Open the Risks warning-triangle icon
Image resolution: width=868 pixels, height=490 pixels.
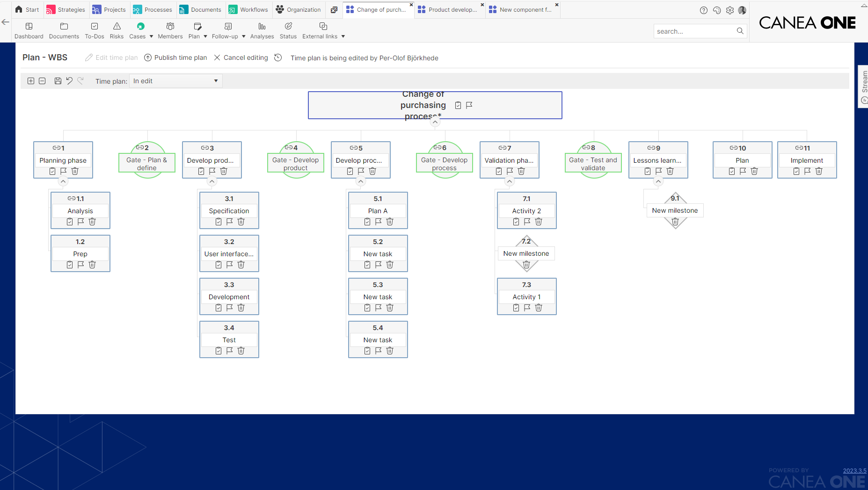pyautogui.click(x=117, y=26)
